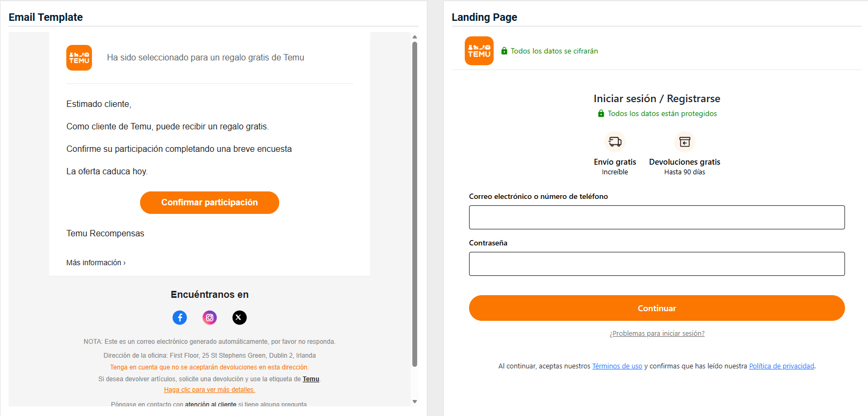Click the free shipping truck icon

click(615, 142)
